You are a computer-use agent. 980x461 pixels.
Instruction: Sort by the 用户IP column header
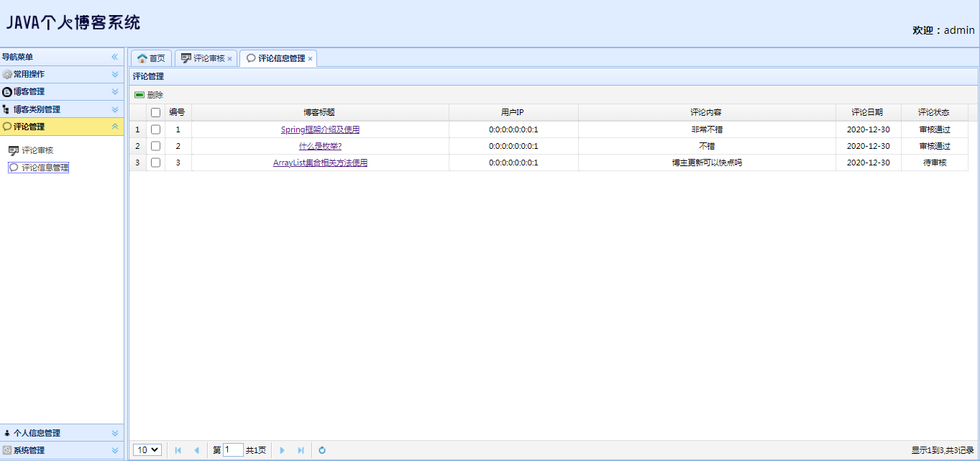pos(513,112)
